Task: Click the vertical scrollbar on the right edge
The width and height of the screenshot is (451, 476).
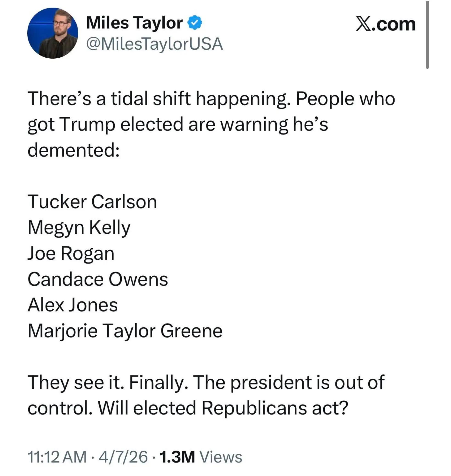Action: click(427, 35)
